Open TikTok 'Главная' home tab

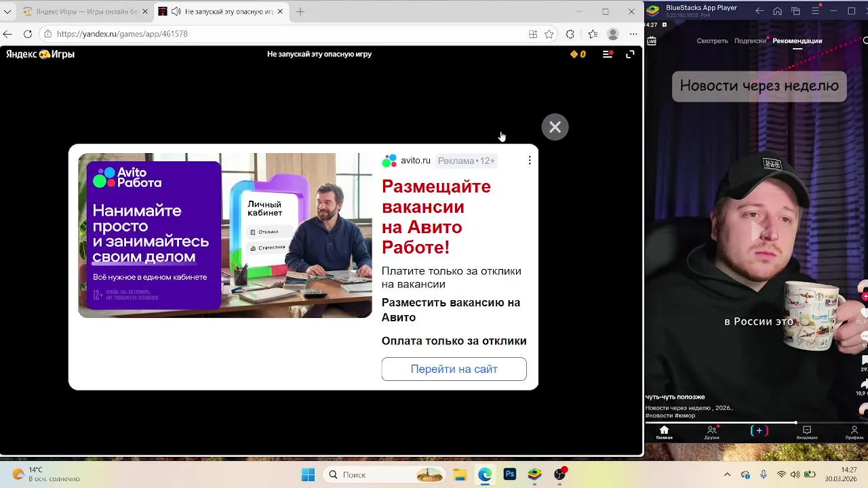[664, 432]
